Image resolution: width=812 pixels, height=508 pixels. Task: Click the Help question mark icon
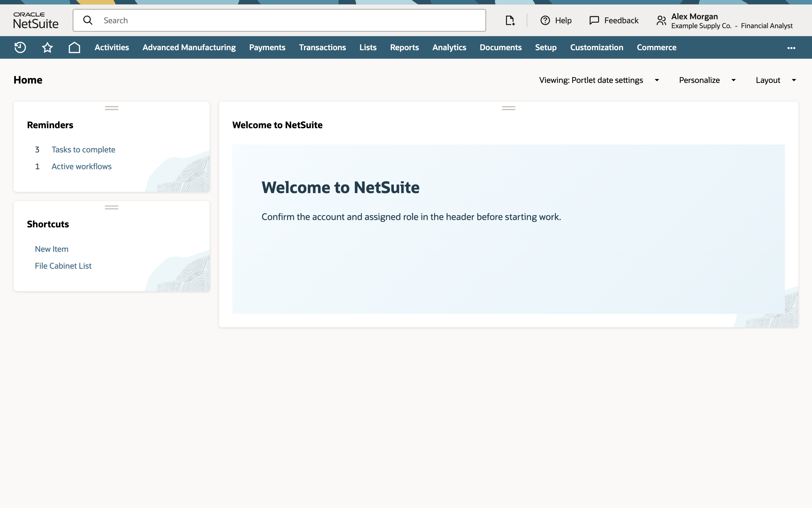pyautogui.click(x=545, y=21)
